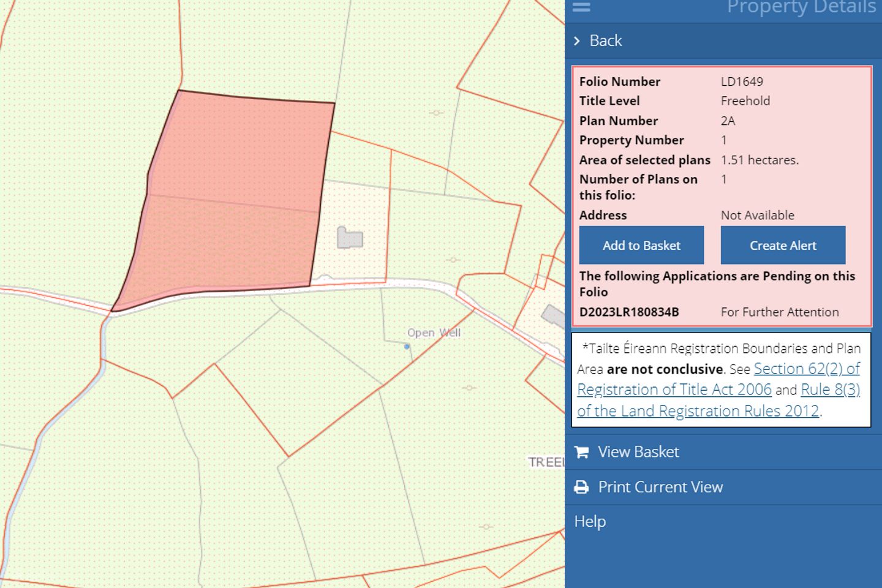
Task: Open the View Basket menu item
Action: (638, 452)
